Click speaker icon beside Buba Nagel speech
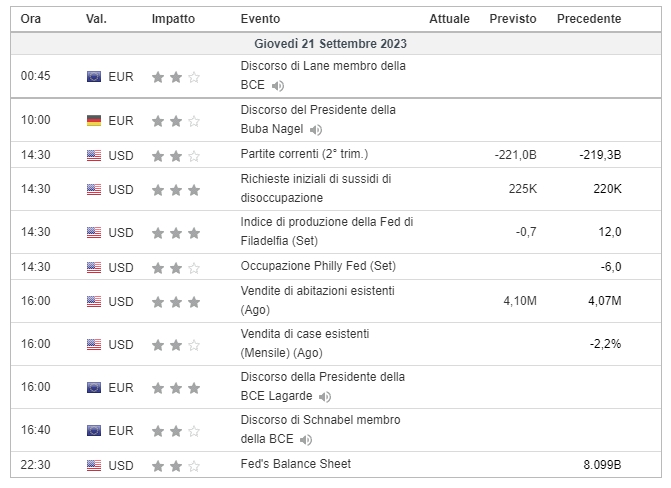 (x=316, y=130)
